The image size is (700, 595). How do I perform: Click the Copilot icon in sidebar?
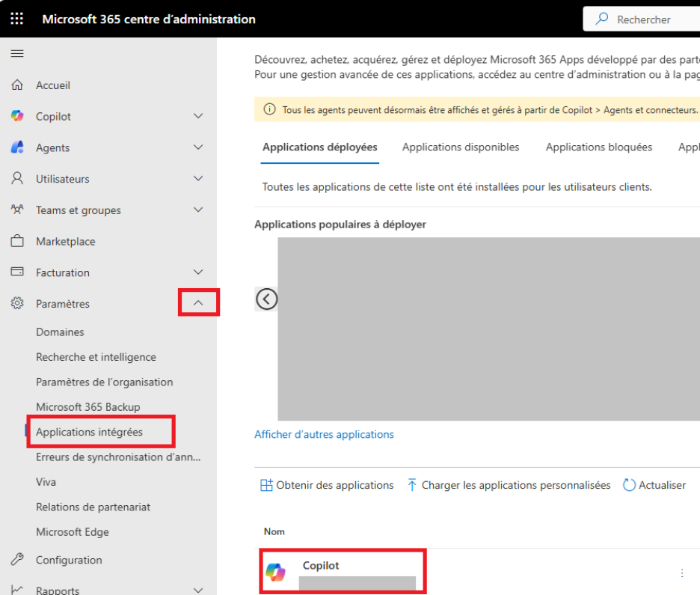(17, 116)
